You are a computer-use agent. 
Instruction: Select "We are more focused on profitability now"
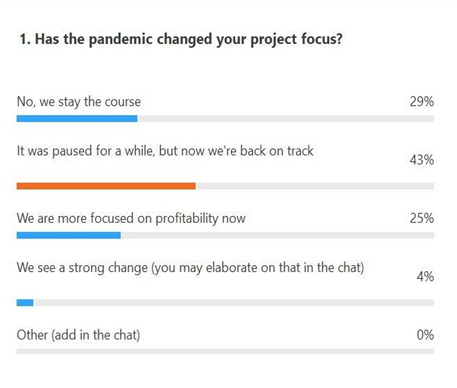(x=131, y=218)
